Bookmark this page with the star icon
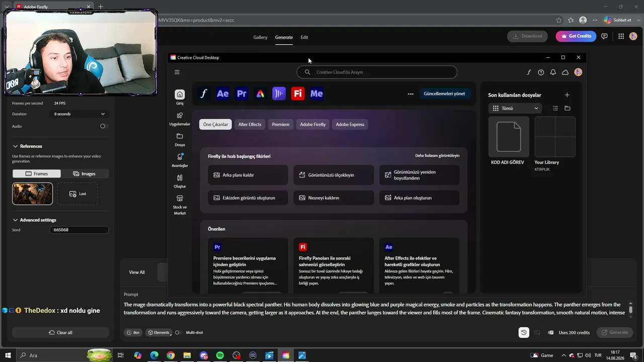 (558, 20)
